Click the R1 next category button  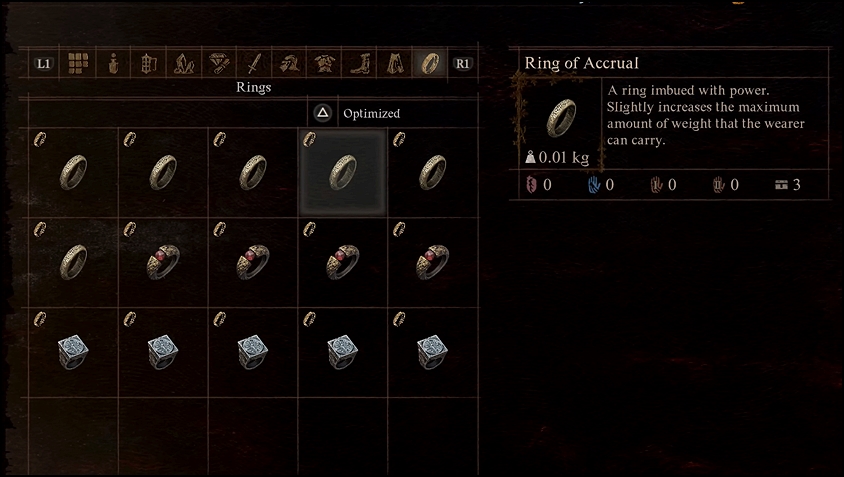pyautogui.click(x=462, y=64)
